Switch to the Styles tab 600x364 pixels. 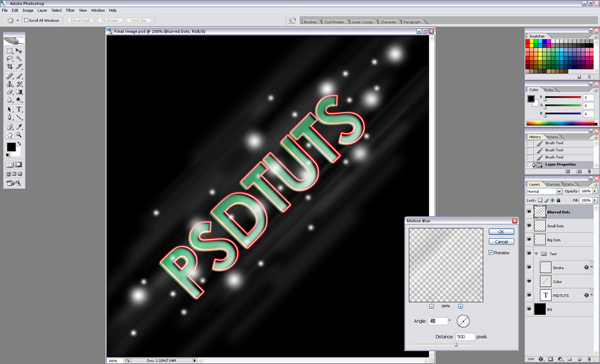(548, 90)
